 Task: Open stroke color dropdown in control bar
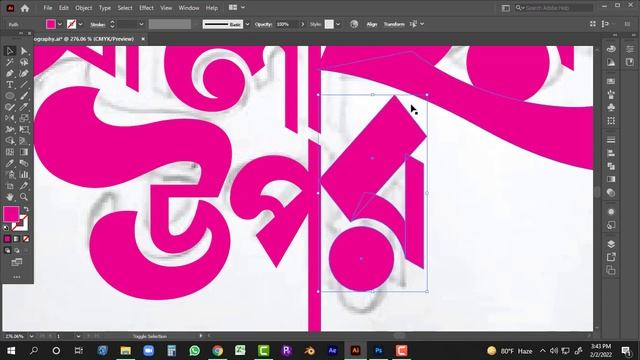[x=80, y=24]
